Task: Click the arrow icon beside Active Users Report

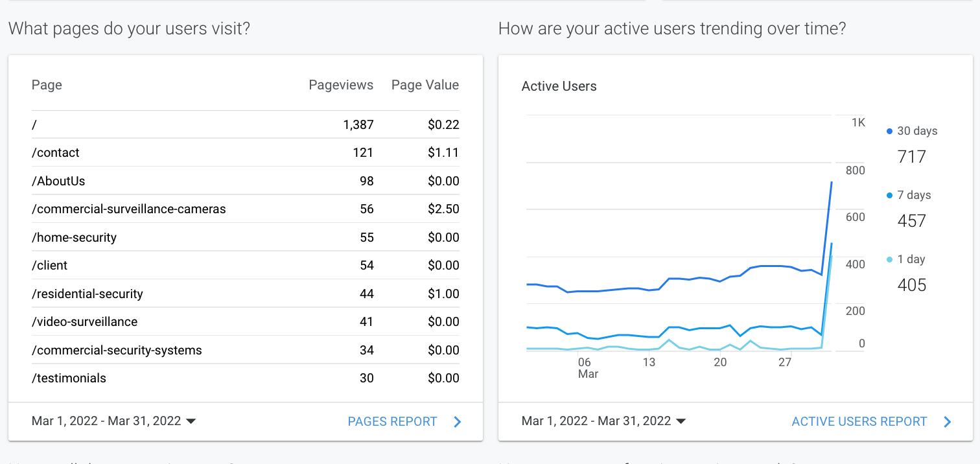Action: [948, 422]
